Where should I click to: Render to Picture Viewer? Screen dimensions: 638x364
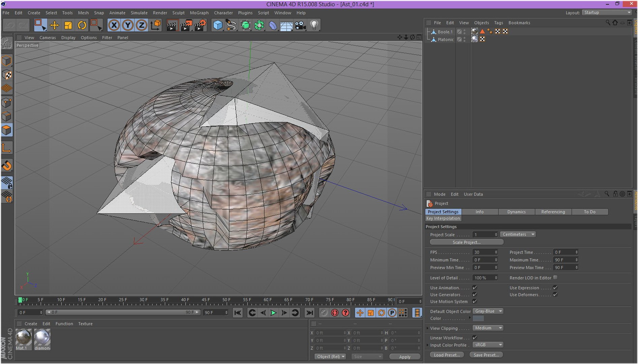[x=186, y=25]
